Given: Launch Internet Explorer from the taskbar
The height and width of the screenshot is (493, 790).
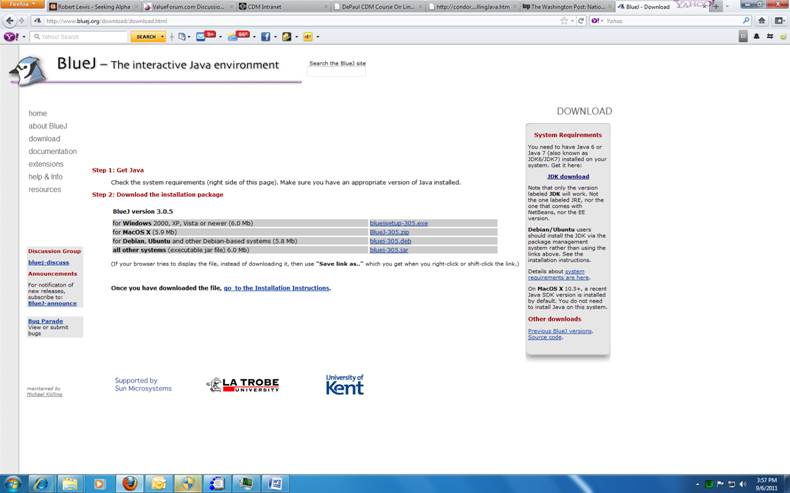Looking at the screenshot, I should coord(41,484).
